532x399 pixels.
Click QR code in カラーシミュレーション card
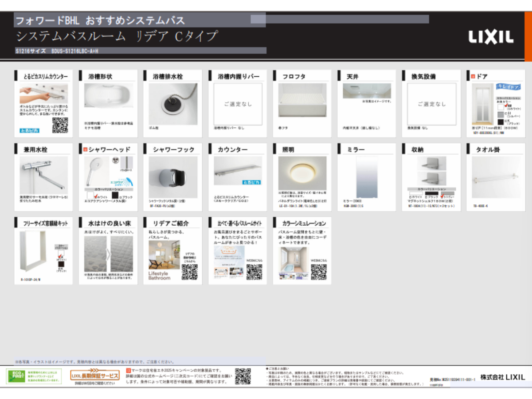tap(318, 272)
